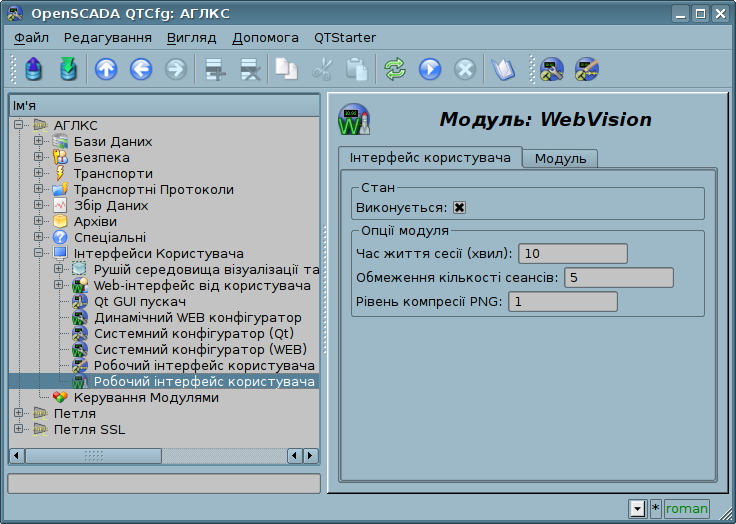
Task: Click the Керування Модулями cubes icon
Action: [60, 397]
